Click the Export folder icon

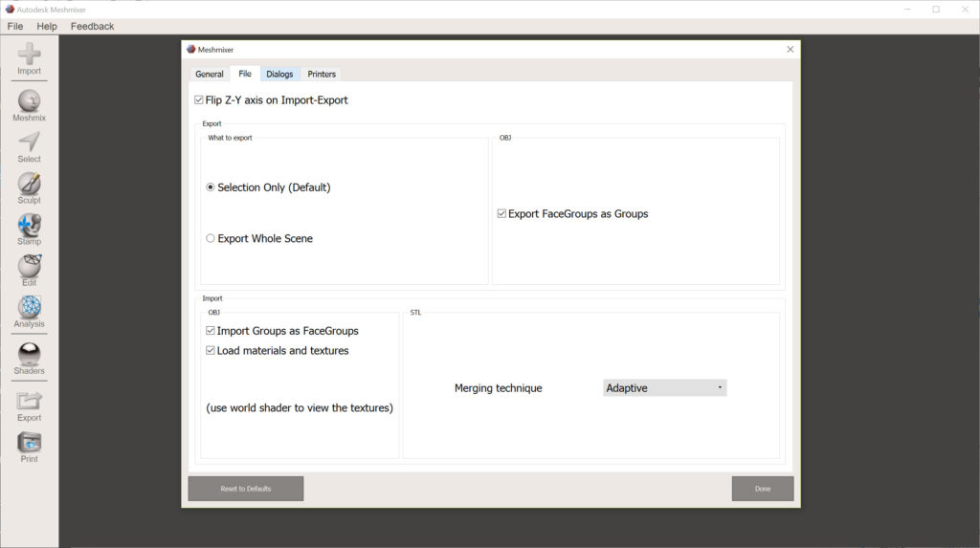(x=29, y=401)
